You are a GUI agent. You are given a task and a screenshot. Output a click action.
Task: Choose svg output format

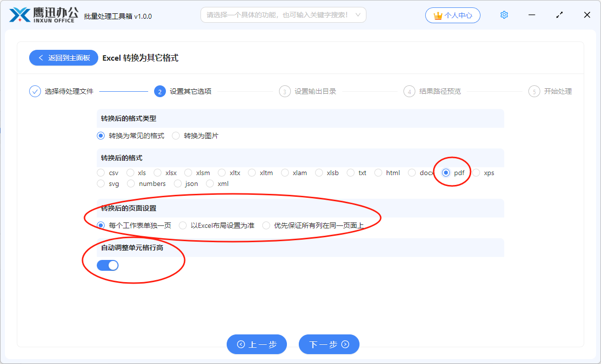pyautogui.click(x=101, y=183)
